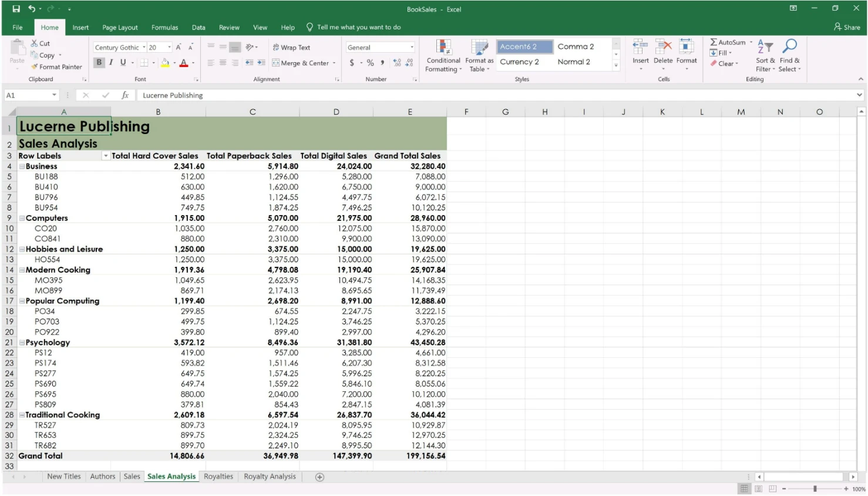Image resolution: width=868 pixels, height=496 pixels.
Task: Click the Format Painter brush icon
Action: coord(35,67)
